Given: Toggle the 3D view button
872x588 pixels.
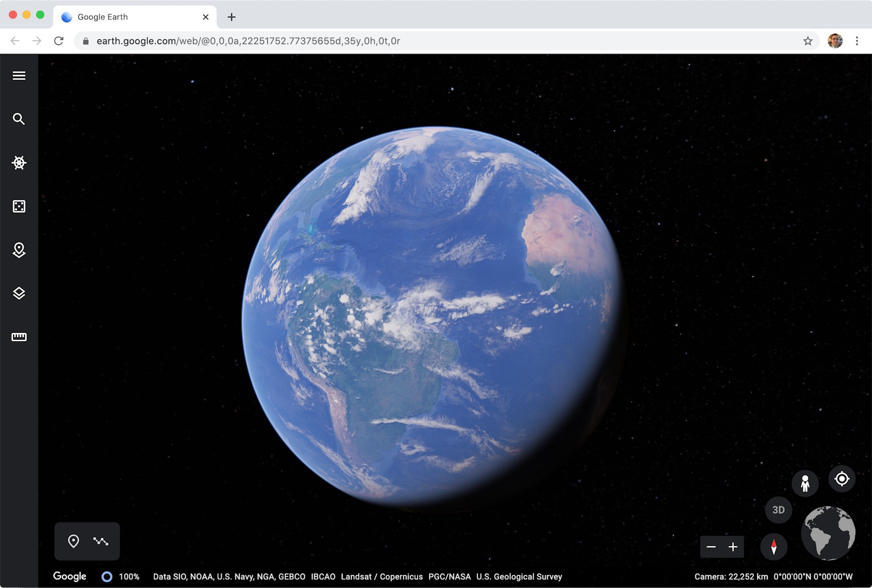Looking at the screenshot, I should tap(778, 510).
